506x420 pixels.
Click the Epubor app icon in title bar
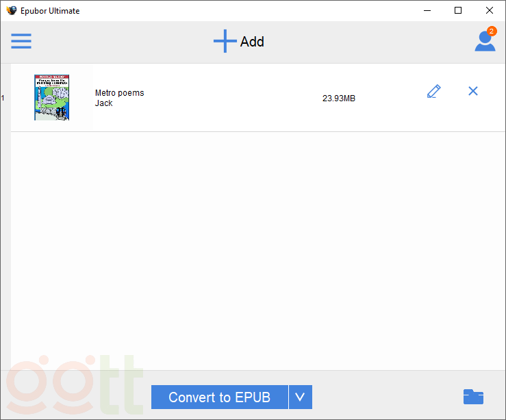pyautogui.click(x=11, y=10)
